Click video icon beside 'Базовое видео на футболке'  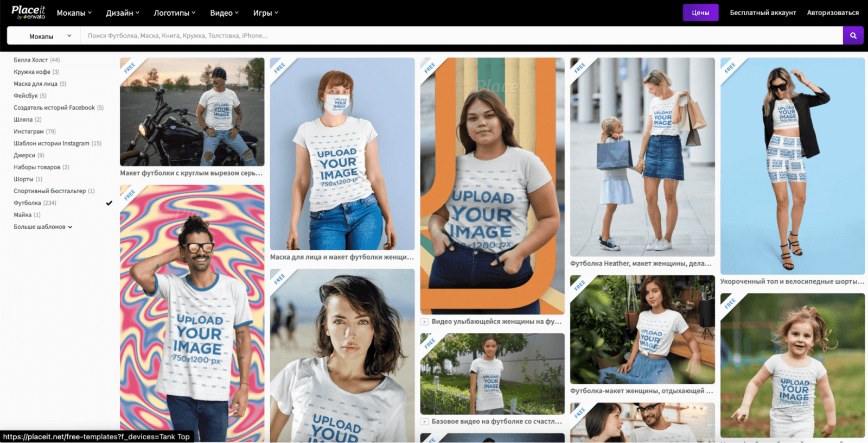[425, 422]
